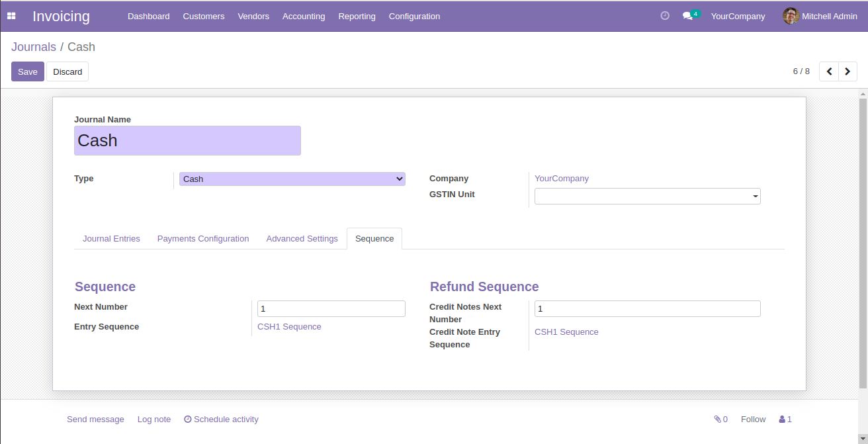The image size is (868, 444).
Task: Open the Entry Sequence CSH1 Sequence link
Action: (x=289, y=327)
